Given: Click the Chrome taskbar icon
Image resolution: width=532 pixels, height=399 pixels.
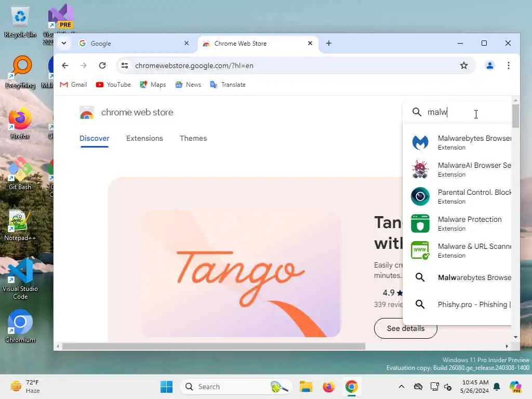Looking at the screenshot, I should pyautogui.click(x=352, y=387).
